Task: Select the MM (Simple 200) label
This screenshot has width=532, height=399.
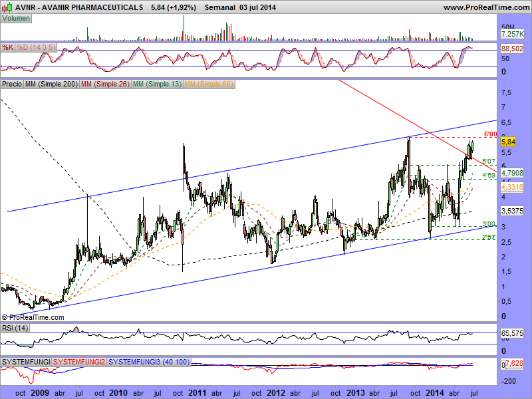Action: click(51, 84)
